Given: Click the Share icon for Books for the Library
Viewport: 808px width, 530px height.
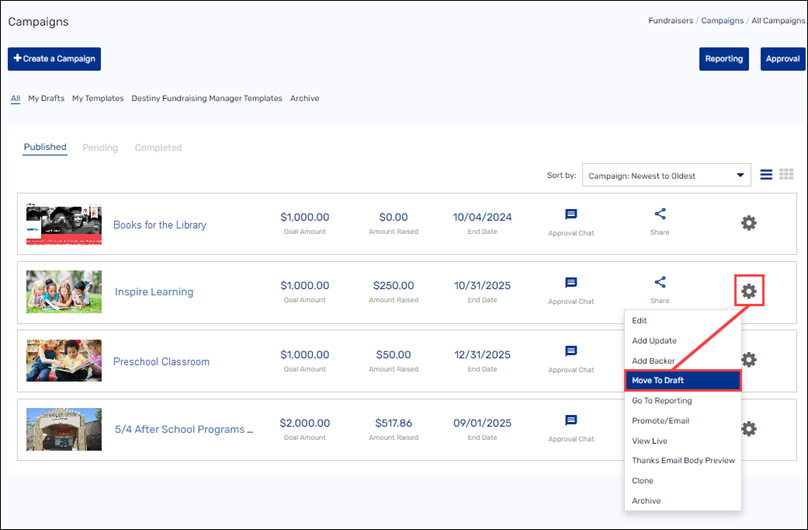Looking at the screenshot, I should pyautogui.click(x=660, y=214).
